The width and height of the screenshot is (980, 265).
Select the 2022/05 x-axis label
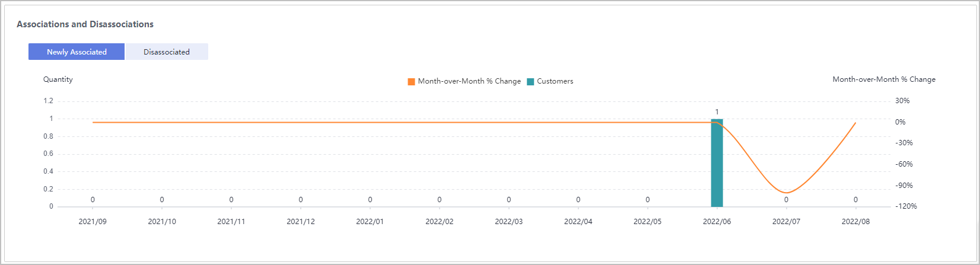coord(648,222)
